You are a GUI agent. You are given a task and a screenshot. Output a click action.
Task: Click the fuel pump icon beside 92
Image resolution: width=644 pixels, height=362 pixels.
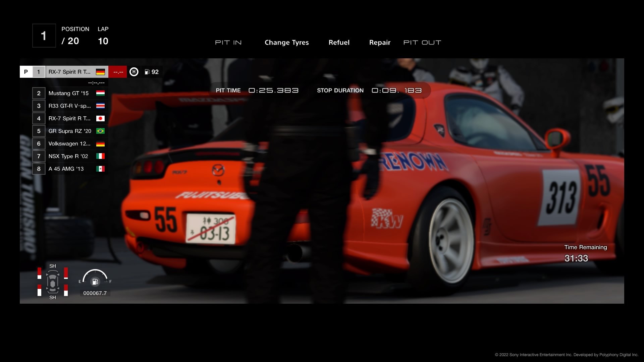click(x=147, y=72)
